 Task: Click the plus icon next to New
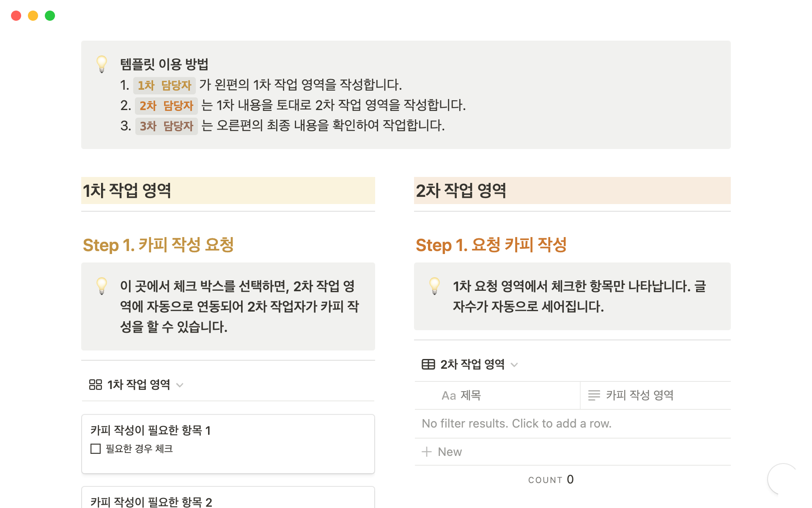point(427,452)
